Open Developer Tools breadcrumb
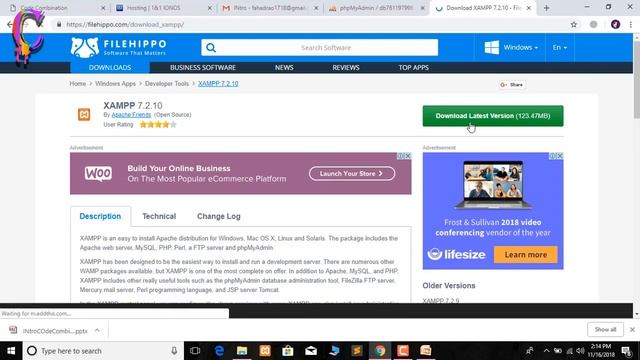The width and height of the screenshot is (640, 360). pyautogui.click(x=167, y=84)
